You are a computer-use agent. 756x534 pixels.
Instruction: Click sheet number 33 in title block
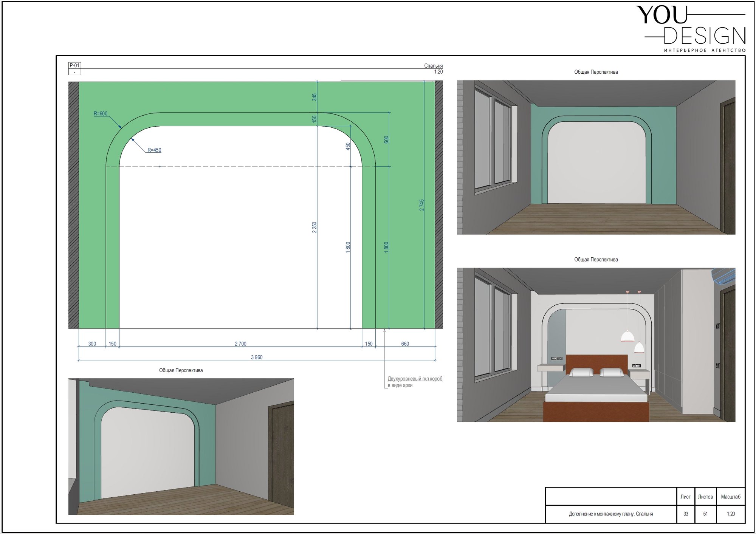[686, 514]
